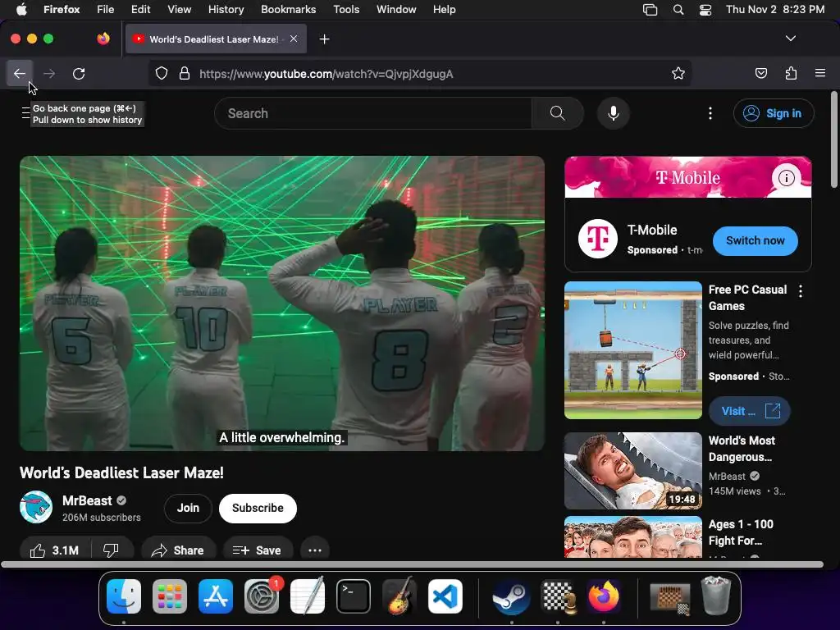Click the T-Mobile ad info icon
The image size is (840, 630).
786,177
